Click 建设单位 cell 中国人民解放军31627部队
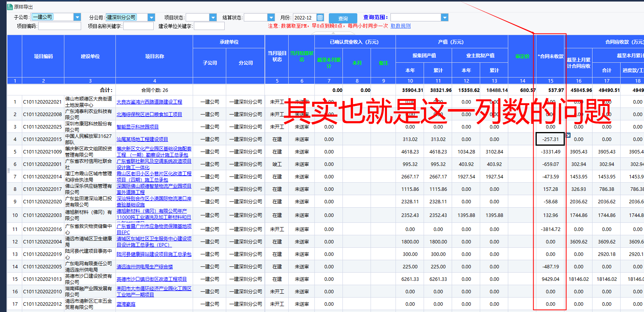 [x=90, y=139]
